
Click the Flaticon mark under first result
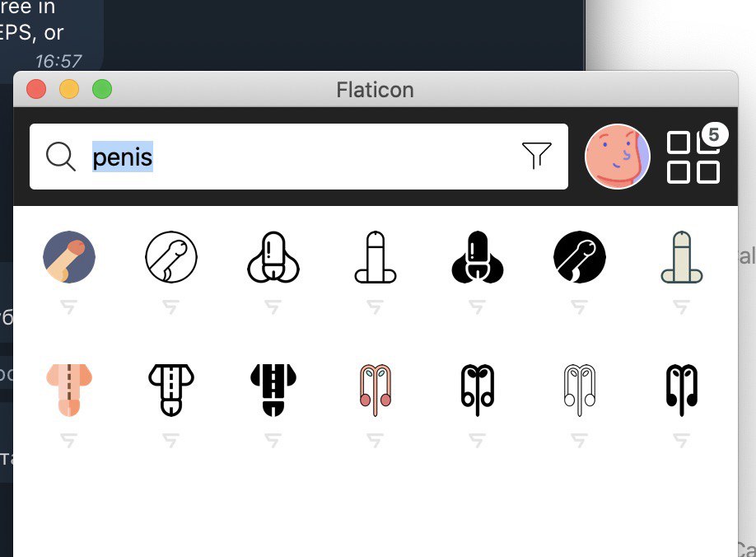pos(69,307)
